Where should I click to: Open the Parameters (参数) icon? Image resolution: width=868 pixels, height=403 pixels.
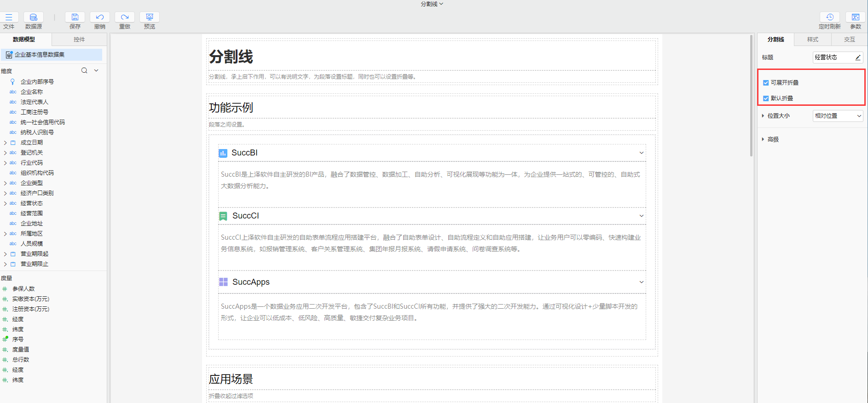click(x=856, y=17)
